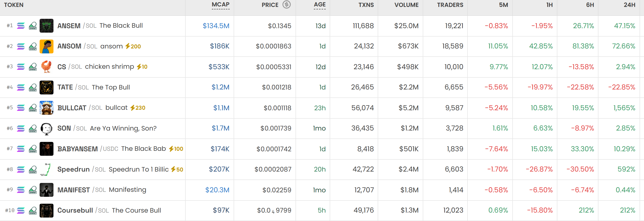Click the Solana chain icon for Coursebull
644x221 pixels.
coord(21,210)
